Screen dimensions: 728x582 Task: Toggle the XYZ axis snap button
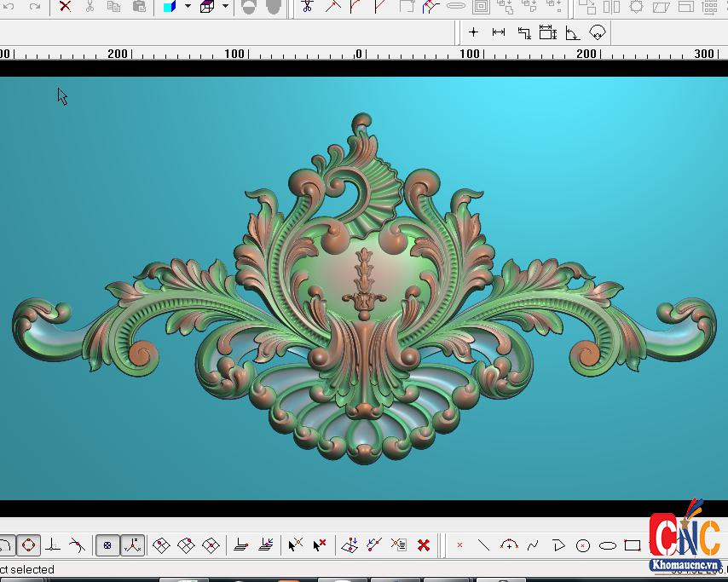pos(132,545)
